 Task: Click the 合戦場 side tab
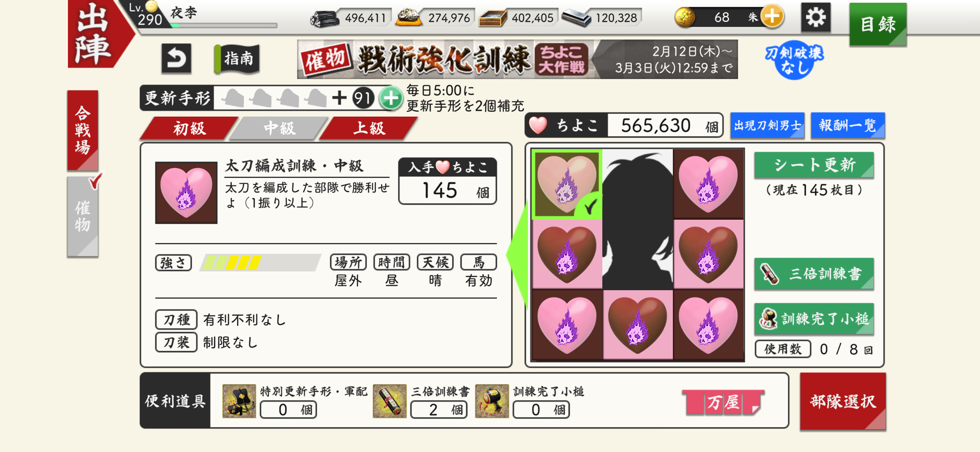(83, 130)
